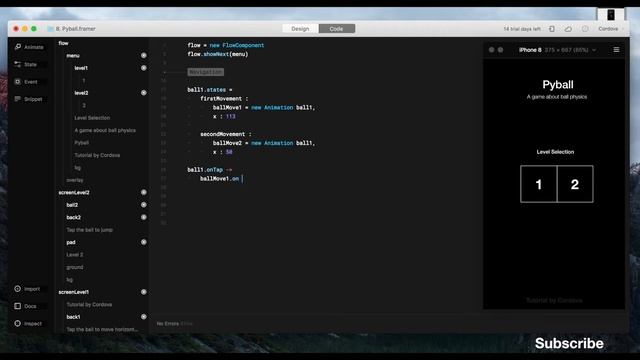Click the folder icon beside Pyball.framer
640x360 pixels.
(x=50, y=29)
